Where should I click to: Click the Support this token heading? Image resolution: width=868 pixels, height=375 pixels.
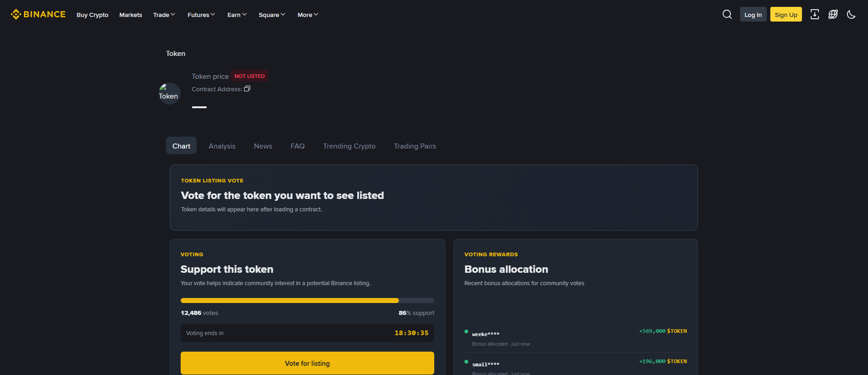227,269
